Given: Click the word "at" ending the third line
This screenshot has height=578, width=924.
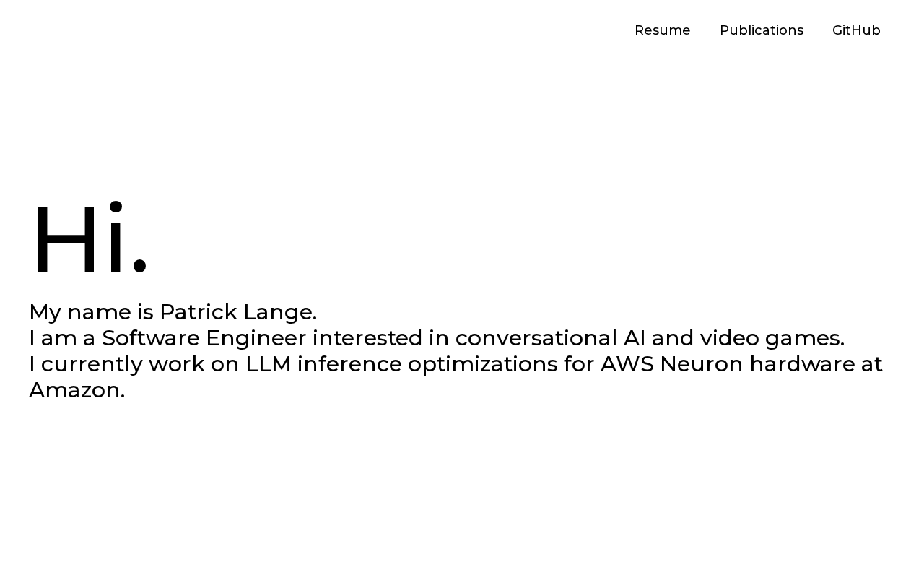Looking at the screenshot, I should pyautogui.click(x=871, y=364).
